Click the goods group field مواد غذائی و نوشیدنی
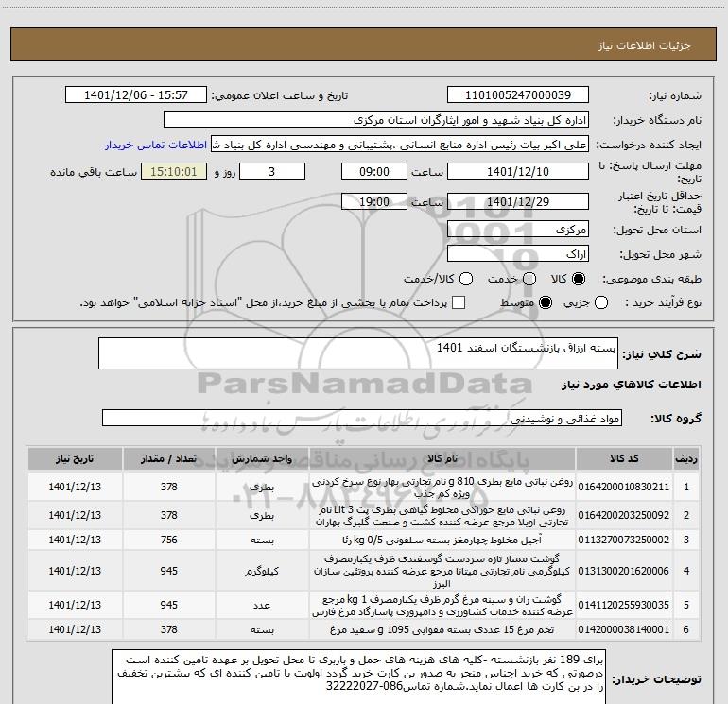Viewport: 728px width, 704px height. [362, 418]
